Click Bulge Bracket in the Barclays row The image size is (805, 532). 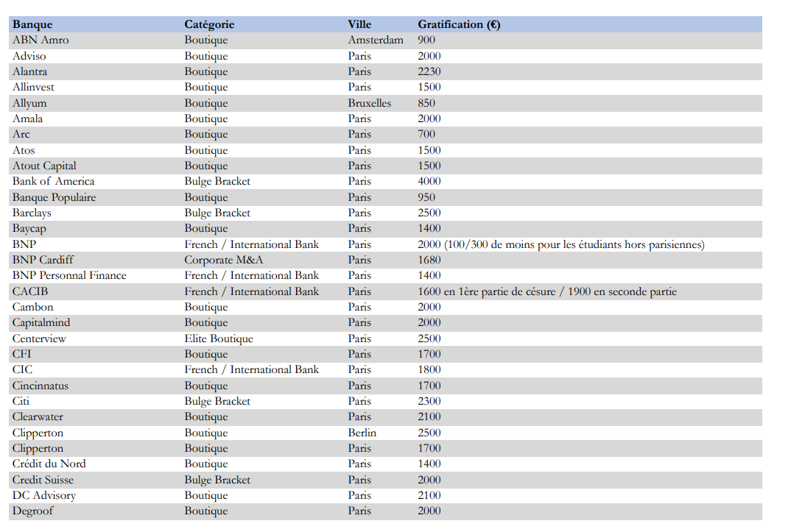point(217,213)
